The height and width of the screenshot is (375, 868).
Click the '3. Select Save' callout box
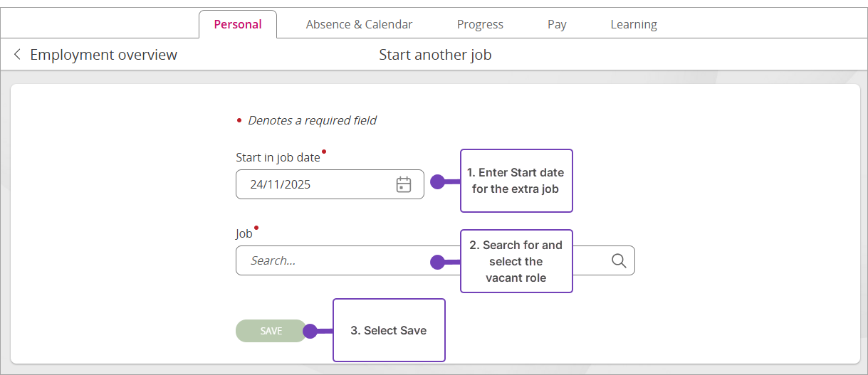(389, 330)
